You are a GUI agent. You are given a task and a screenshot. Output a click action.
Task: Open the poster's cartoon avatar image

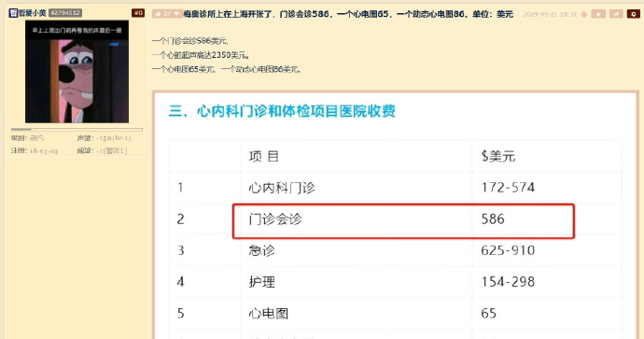[77, 72]
